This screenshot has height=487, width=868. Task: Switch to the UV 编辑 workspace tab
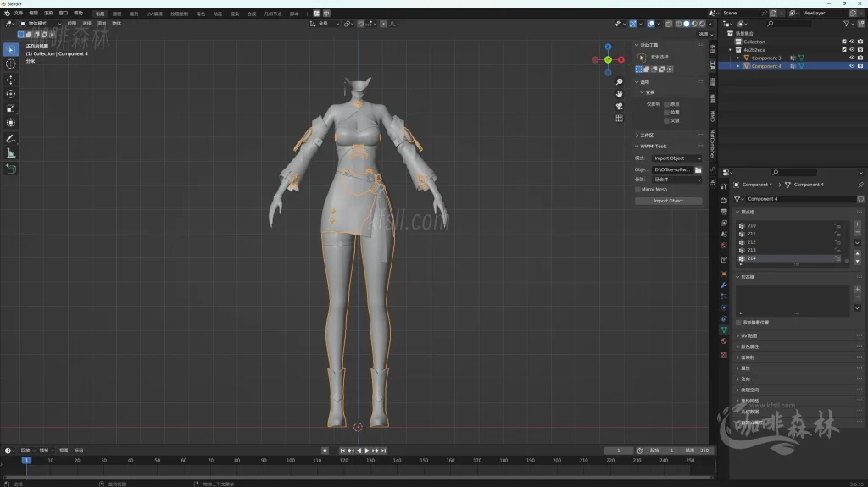(154, 14)
